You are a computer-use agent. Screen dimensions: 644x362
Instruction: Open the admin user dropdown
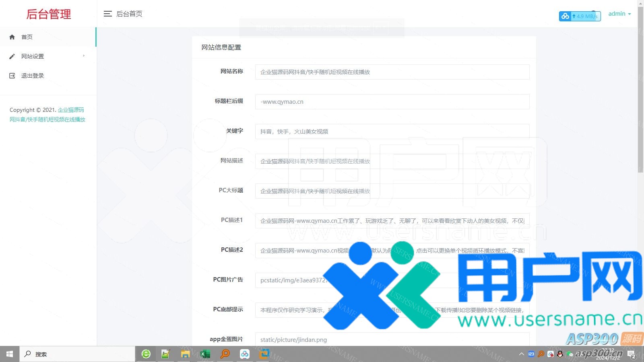click(x=619, y=14)
